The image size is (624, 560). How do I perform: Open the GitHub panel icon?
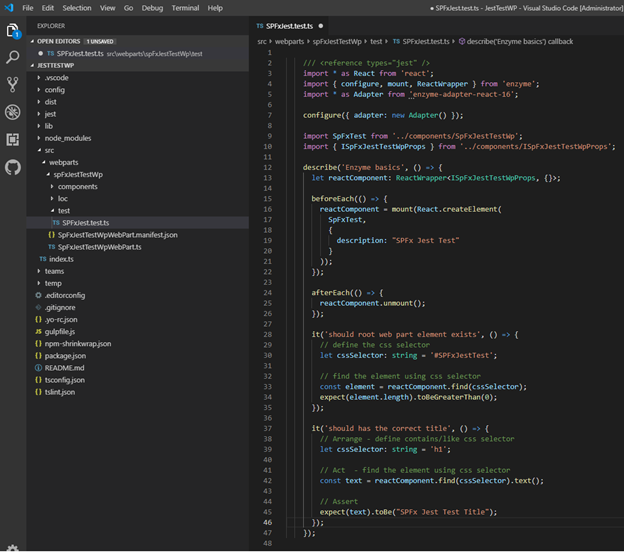point(12,166)
